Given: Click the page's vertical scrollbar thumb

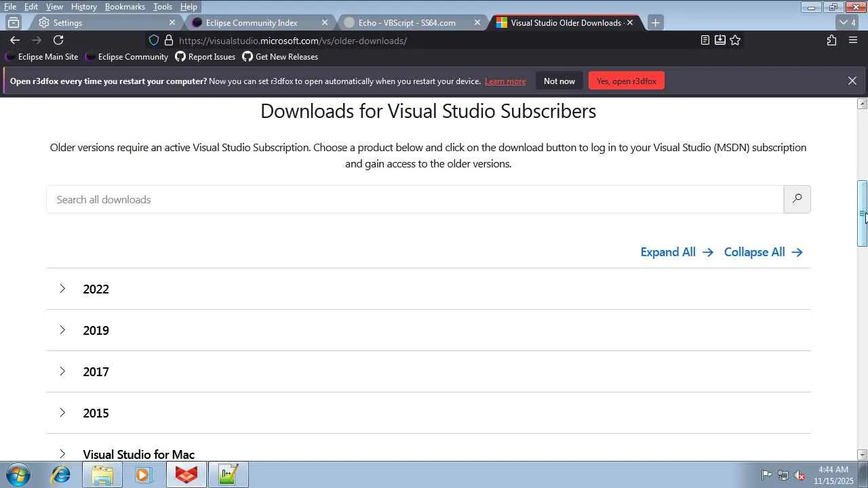Looking at the screenshot, I should click(x=862, y=213).
